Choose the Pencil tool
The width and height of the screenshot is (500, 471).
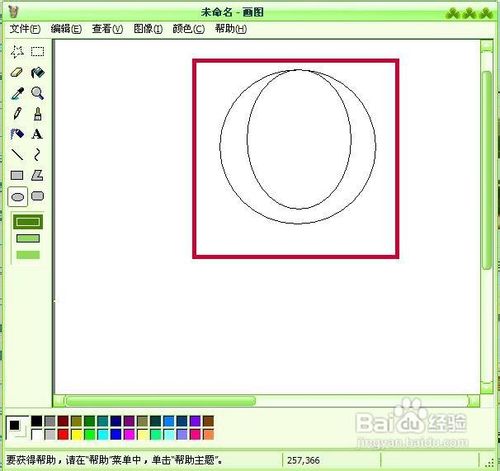(x=17, y=114)
